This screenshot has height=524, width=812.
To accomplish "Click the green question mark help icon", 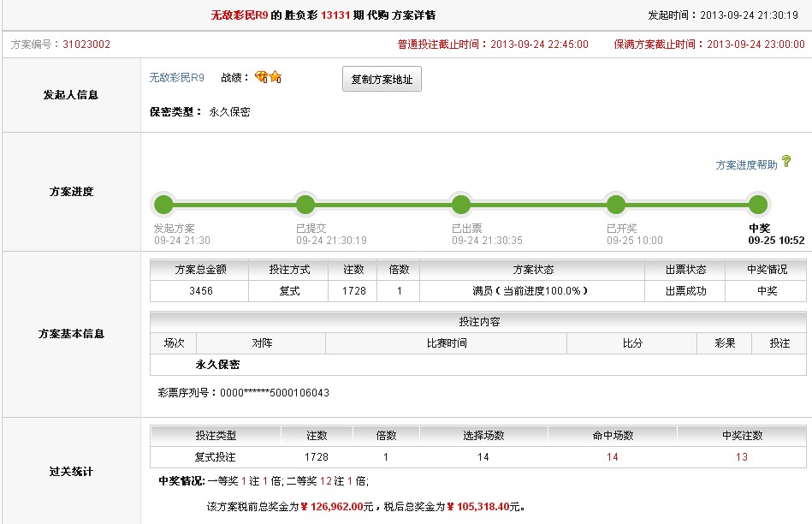I will point(786,162).
